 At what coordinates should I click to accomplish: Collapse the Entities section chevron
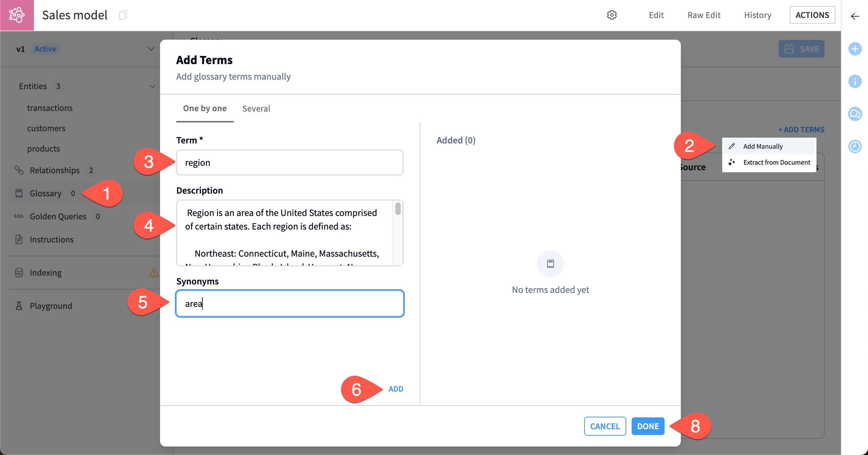152,86
